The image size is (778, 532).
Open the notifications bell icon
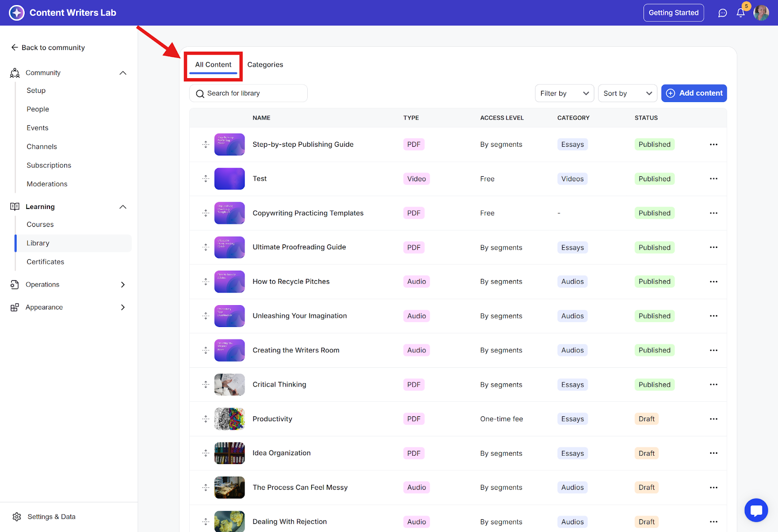tap(740, 13)
